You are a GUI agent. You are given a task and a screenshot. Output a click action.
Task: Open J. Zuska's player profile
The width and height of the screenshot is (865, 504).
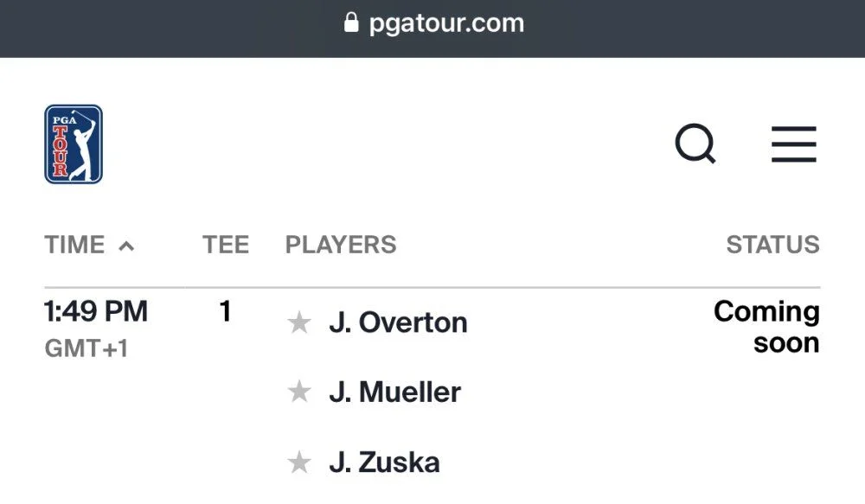(x=385, y=463)
